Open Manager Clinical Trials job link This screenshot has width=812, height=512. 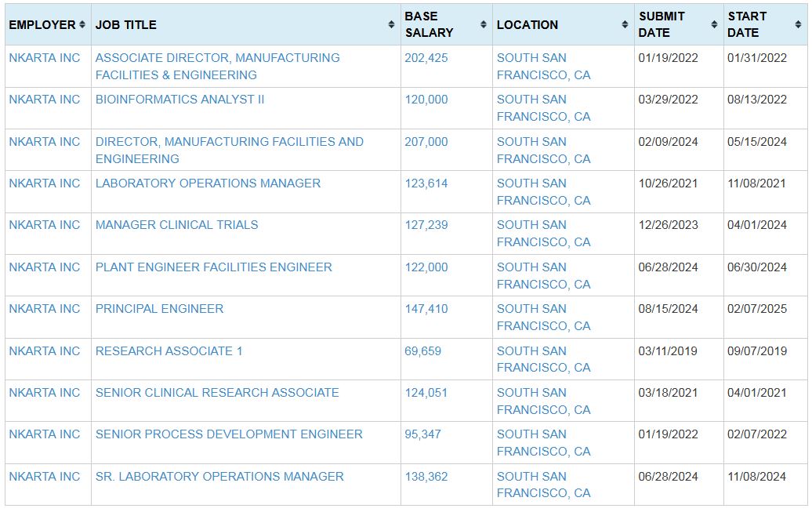point(176,225)
